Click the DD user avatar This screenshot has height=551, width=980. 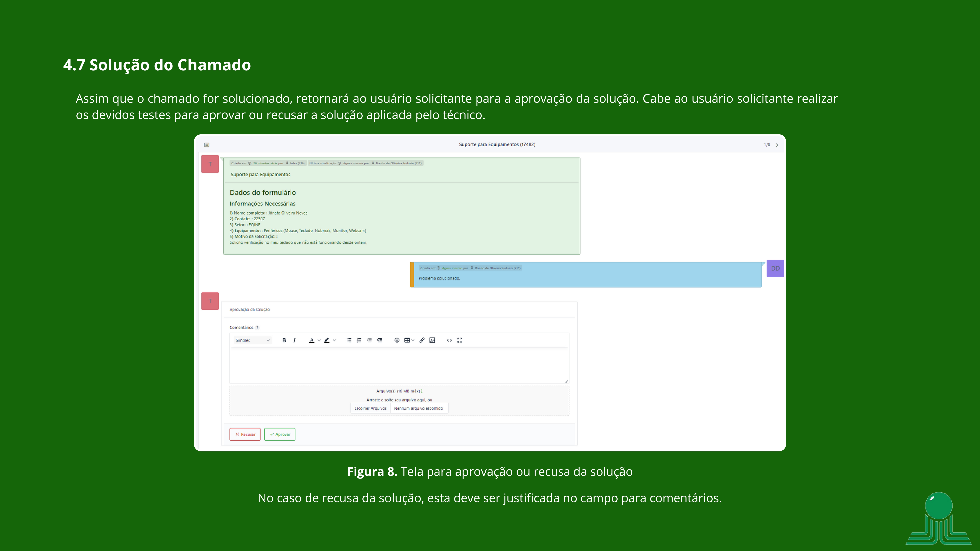coord(775,268)
